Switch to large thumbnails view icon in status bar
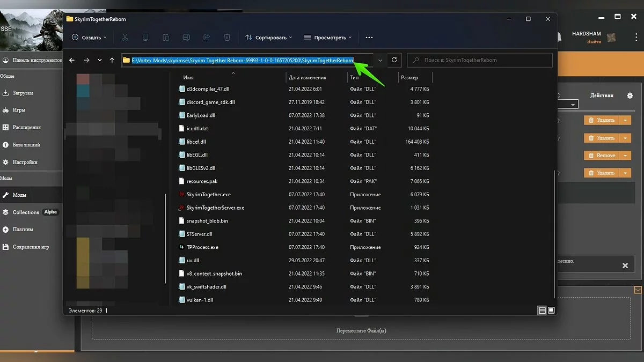 [x=551, y=311]
